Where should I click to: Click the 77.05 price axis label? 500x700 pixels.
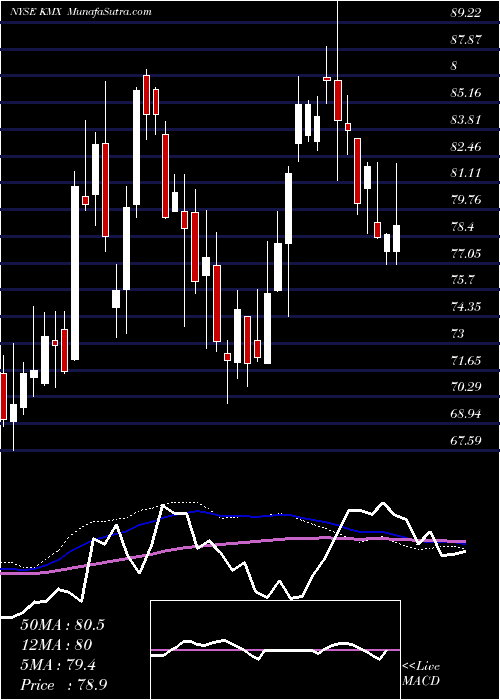(466, 254)
